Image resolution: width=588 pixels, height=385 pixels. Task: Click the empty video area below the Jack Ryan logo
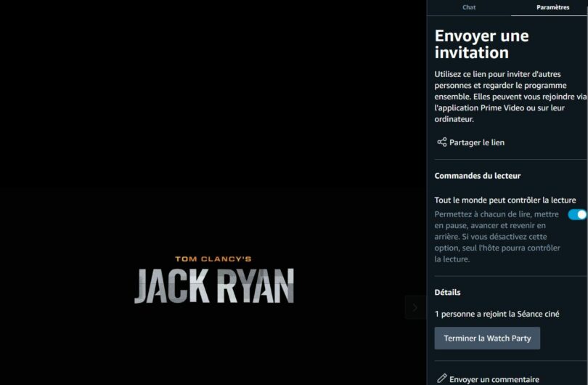pos(213,345)
